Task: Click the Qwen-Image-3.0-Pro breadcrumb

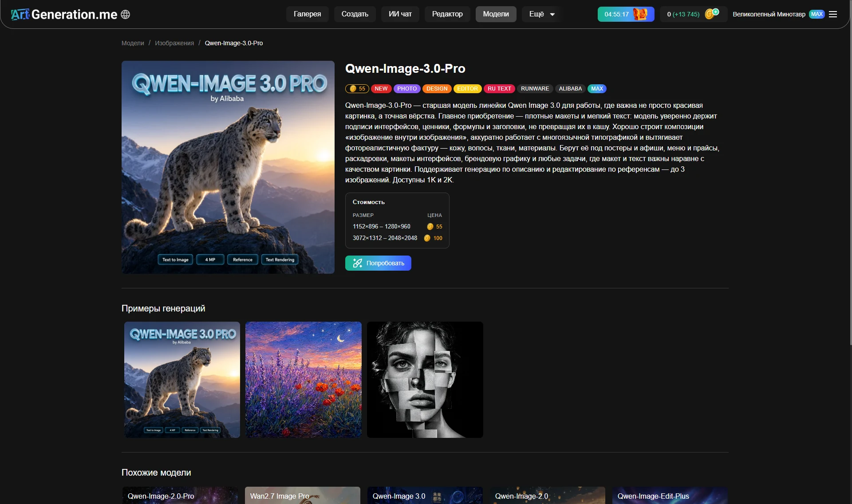Action: (234, 43)
